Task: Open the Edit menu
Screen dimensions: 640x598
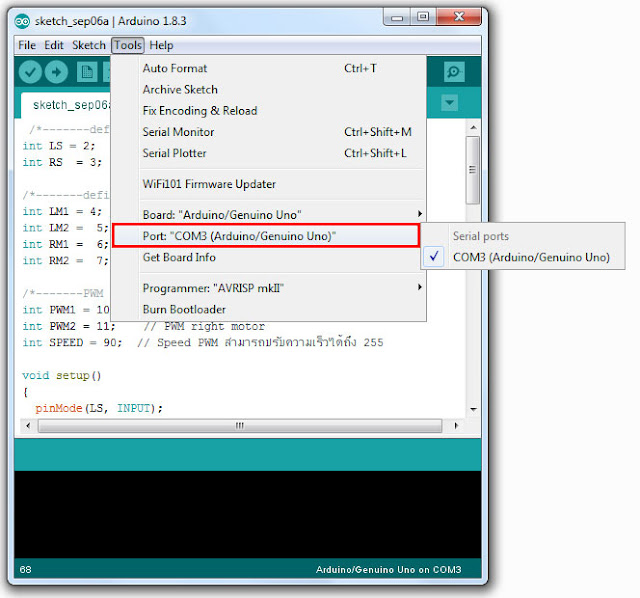Action: 54,45
